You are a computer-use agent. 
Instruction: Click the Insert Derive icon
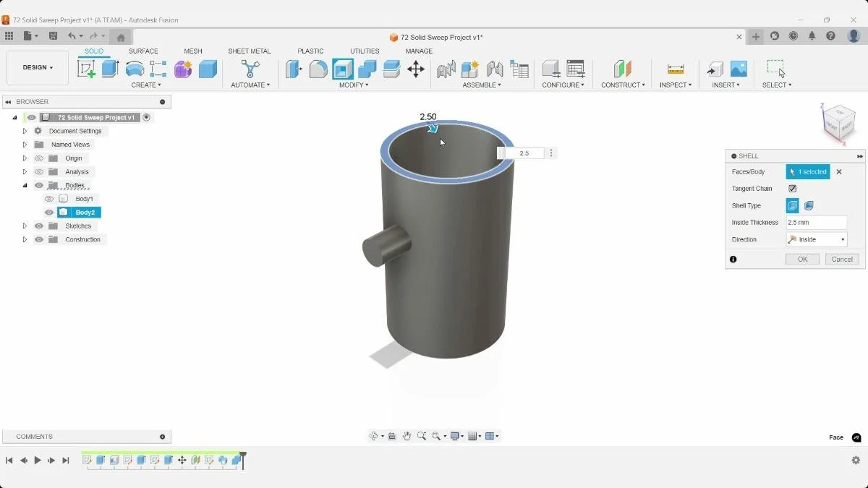(715, 69)
